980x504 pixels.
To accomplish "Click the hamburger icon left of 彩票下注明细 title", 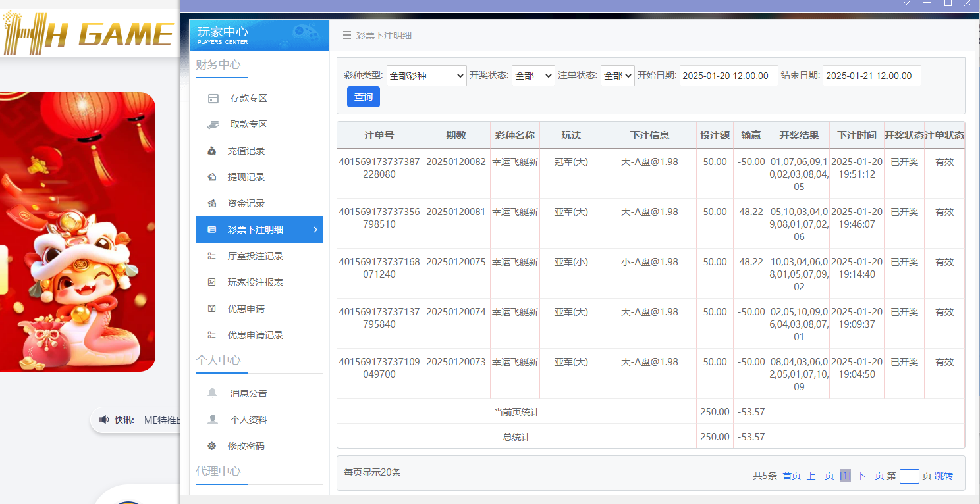I will (x=347, y=36).
